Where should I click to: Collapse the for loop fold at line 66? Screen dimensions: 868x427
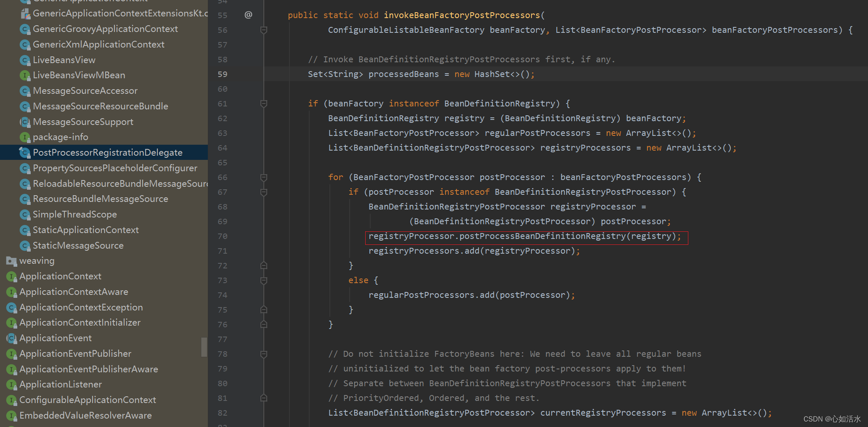264,177
